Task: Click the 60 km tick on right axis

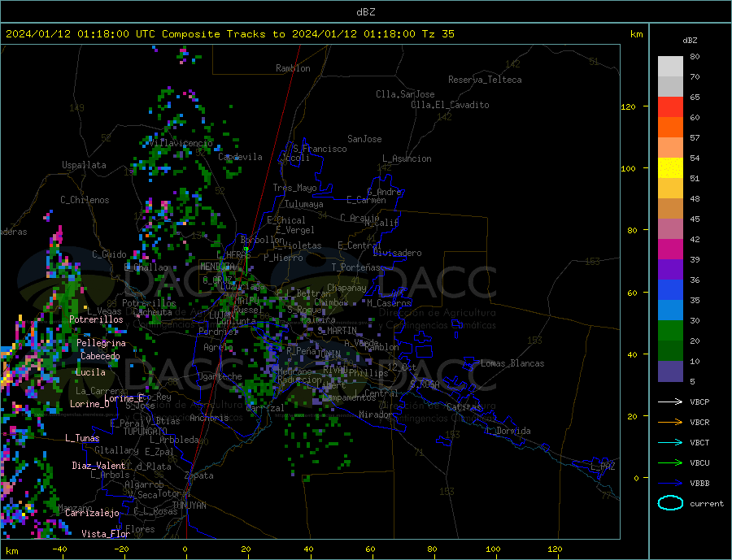Action: [x=632, y=293]
